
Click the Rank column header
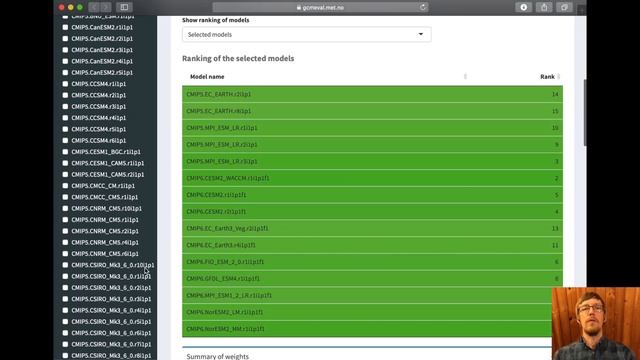pyautogui.click(x=547, y=76)
